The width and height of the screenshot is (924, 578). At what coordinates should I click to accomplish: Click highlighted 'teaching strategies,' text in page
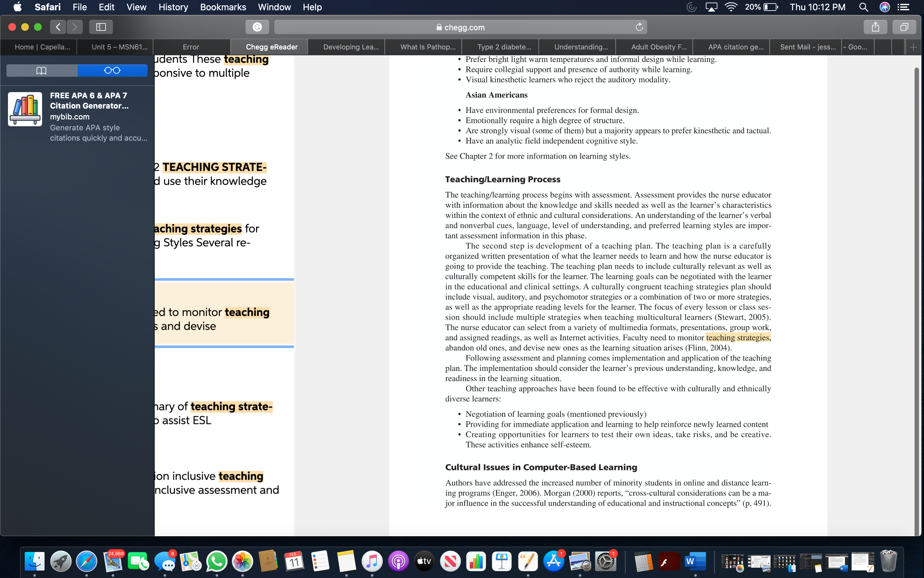pos(739,337)
